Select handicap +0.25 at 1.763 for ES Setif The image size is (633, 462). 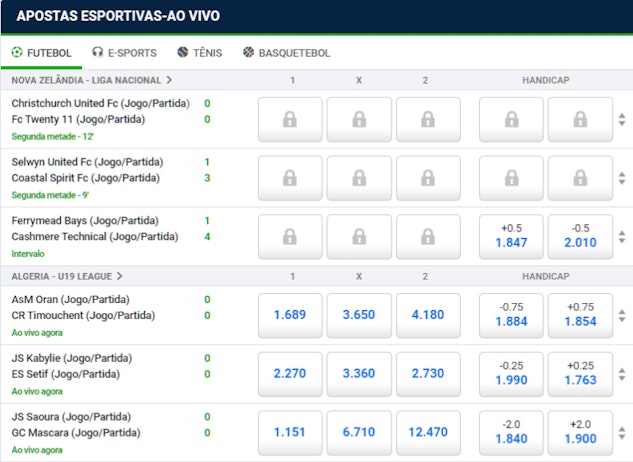tap(581, 374)
